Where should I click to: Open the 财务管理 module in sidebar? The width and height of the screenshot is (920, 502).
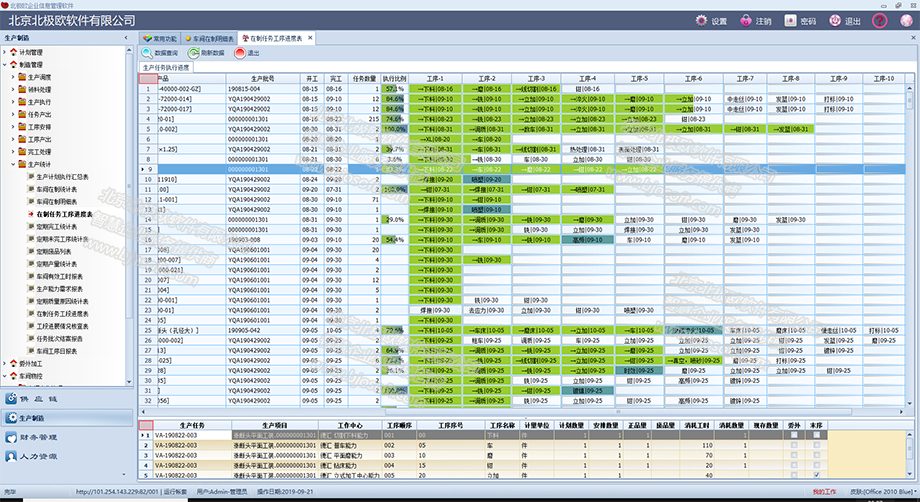(x=38, y=437)
